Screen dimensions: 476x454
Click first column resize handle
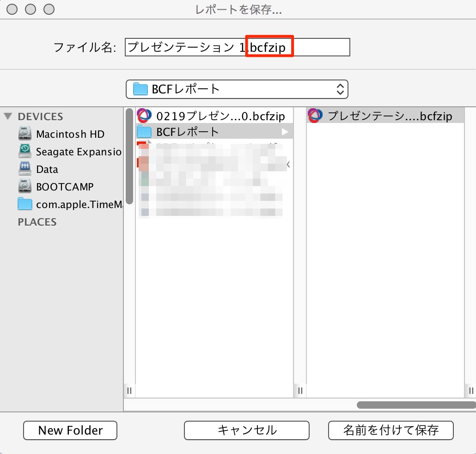(x=129, y=391)
